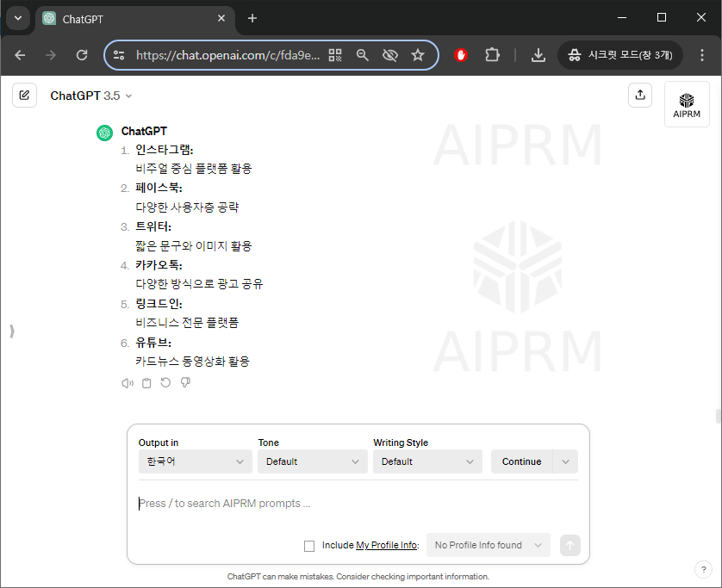Minimize the browser window
This screenshot has height=588, width=722.
622,17
